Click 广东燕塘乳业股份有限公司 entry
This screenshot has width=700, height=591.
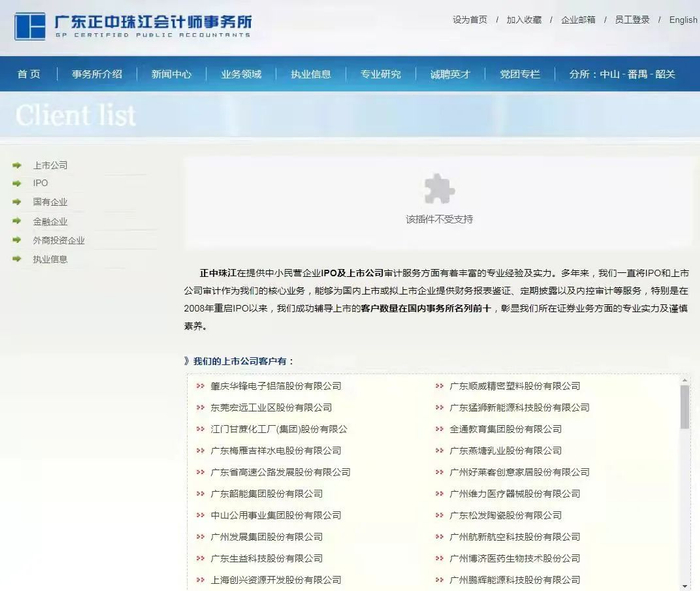pyautogui.click(x=505, y=450)
